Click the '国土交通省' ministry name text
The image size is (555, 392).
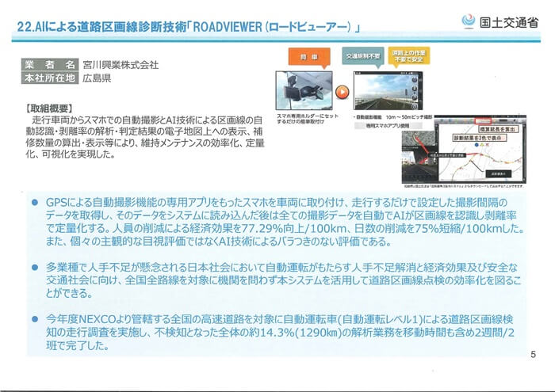click(509, 22)
